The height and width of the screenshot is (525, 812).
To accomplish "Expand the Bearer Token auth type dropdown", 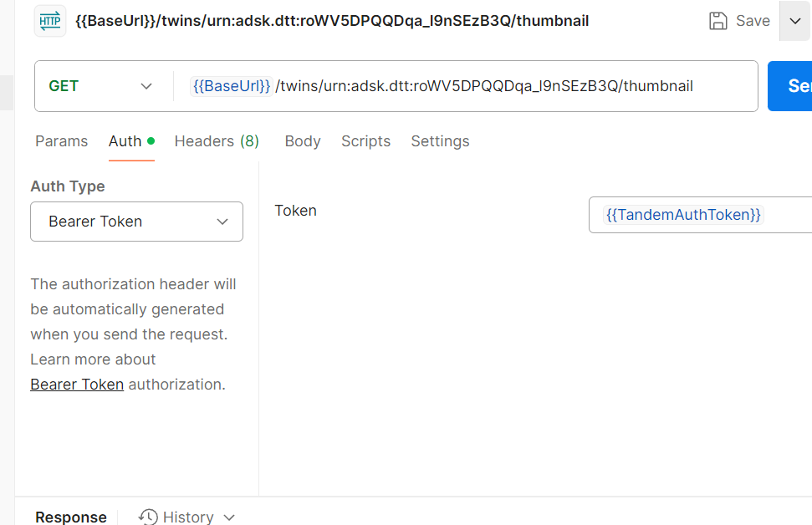I will 136,222.
